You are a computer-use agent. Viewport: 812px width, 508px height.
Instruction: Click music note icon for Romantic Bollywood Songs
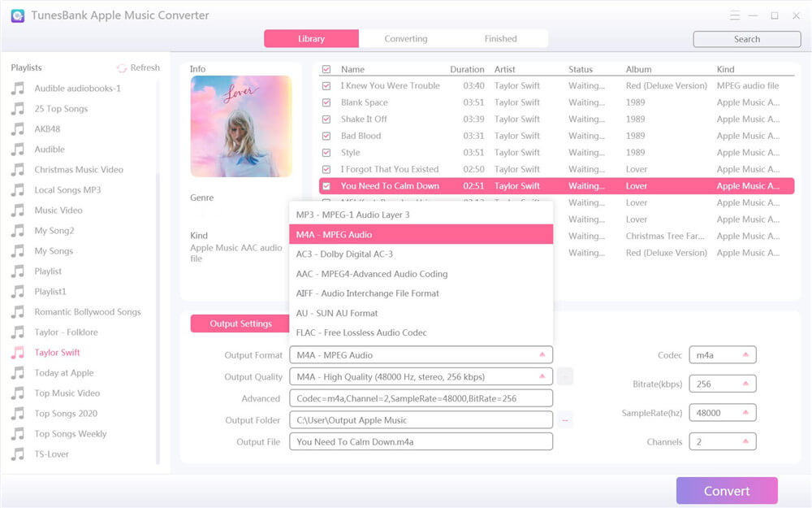point(18,312)
